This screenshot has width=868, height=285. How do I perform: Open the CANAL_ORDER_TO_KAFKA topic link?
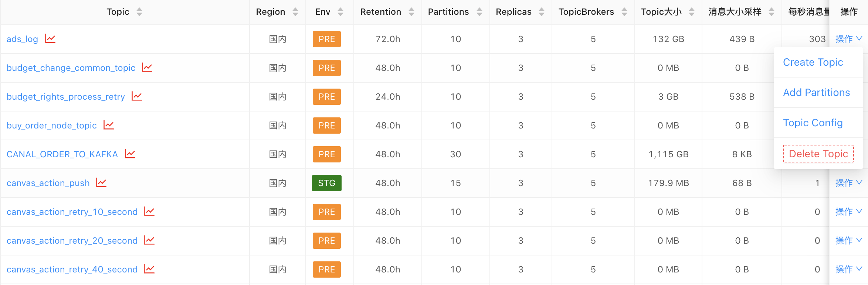tap(62, 154)
